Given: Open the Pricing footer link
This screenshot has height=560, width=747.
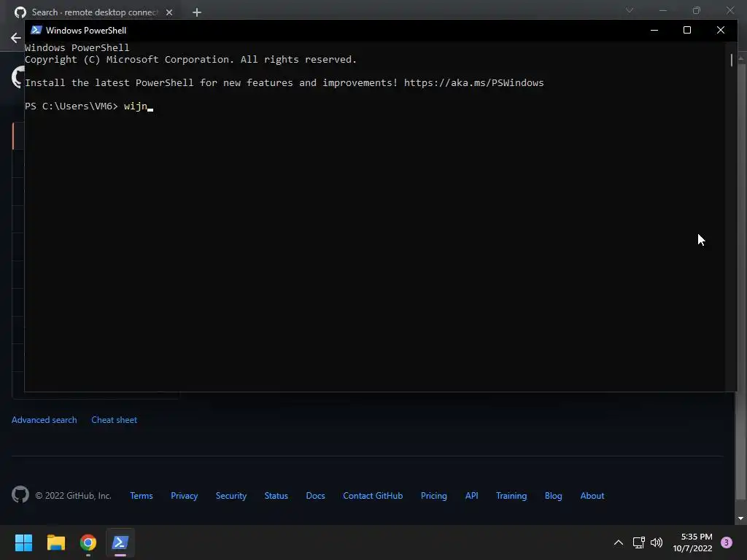Looking at the screenshot, I should (434, 496).
